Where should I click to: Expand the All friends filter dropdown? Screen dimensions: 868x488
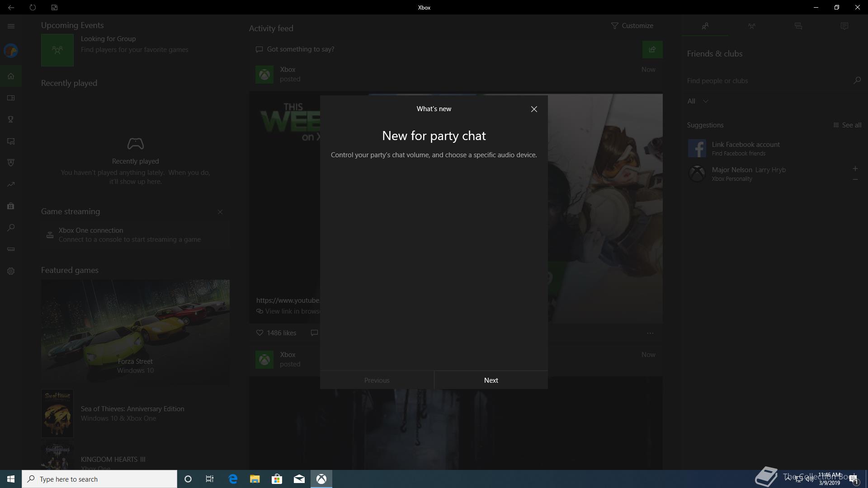tap(698, 101)
